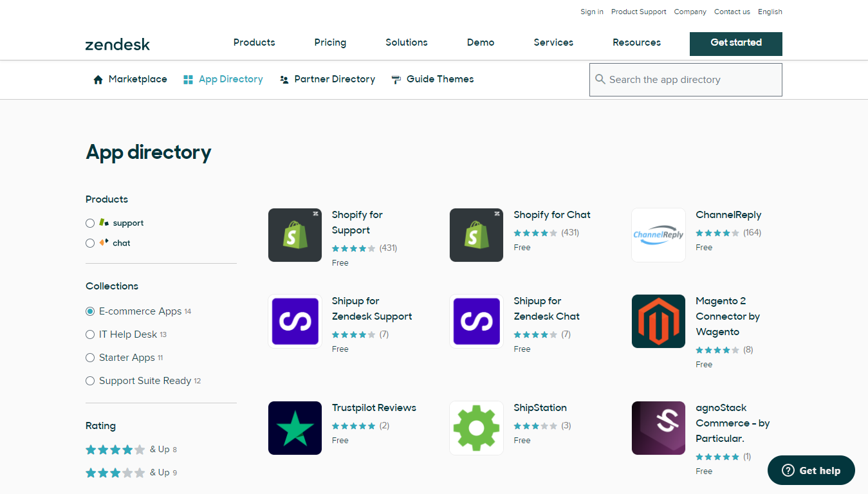Click the orange chat product icon

tap(104, 242)
